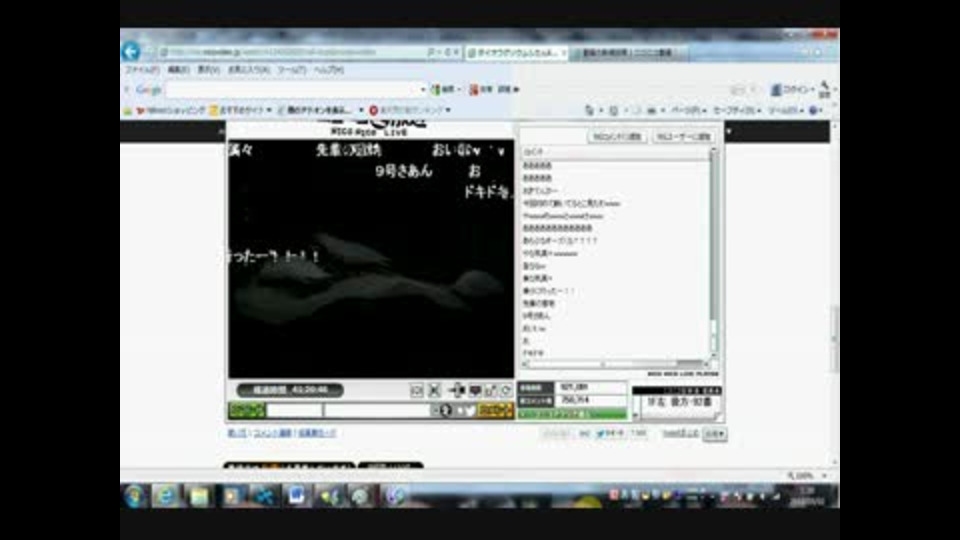Click the Windows Start button
The width and height of the screenshot is (960, 540).
click(134, 496)
